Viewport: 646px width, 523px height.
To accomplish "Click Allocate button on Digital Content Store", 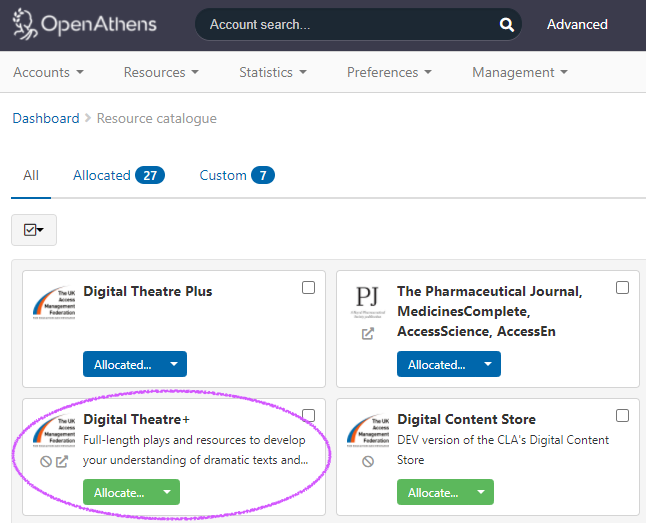I will (433, 492).
